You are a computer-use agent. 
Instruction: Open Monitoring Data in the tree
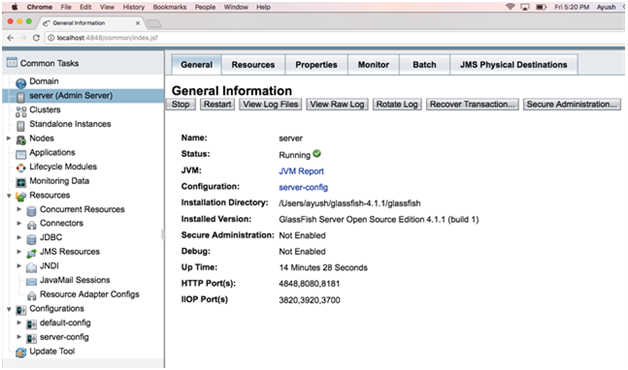click(x=59, y=181)
